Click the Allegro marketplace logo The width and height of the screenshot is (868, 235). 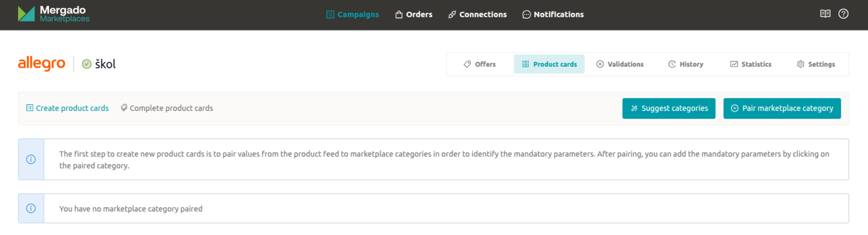[x=42, y=63]
